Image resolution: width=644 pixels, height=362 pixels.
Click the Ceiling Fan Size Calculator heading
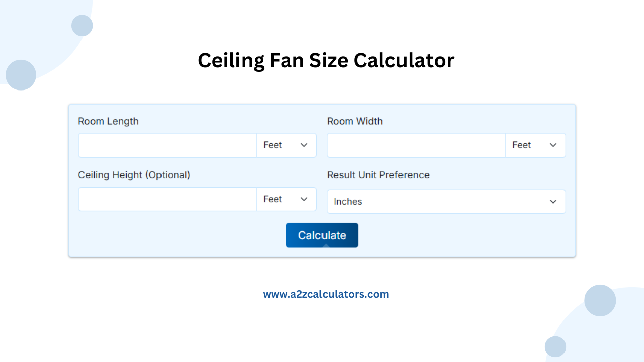click(326, 60)
